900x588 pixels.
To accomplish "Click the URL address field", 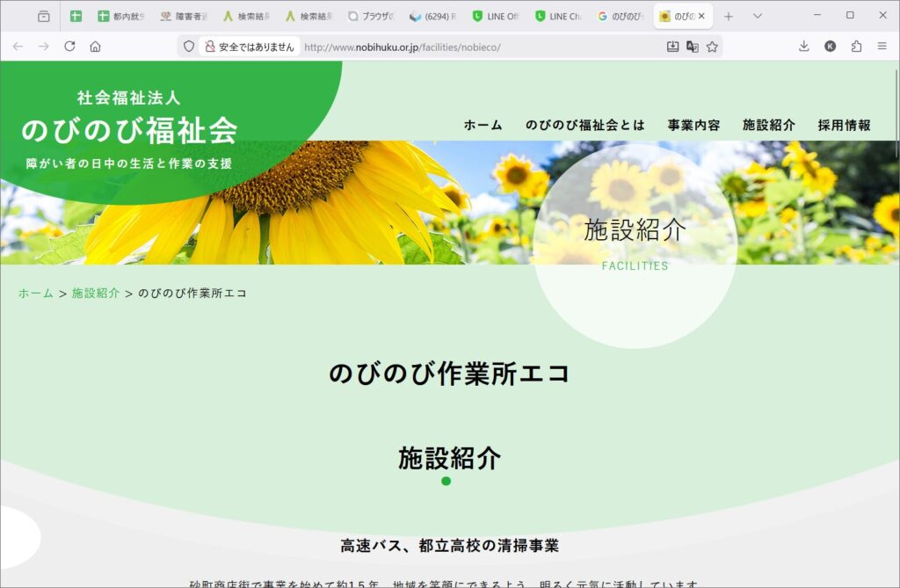I will (x=475, y=47).
